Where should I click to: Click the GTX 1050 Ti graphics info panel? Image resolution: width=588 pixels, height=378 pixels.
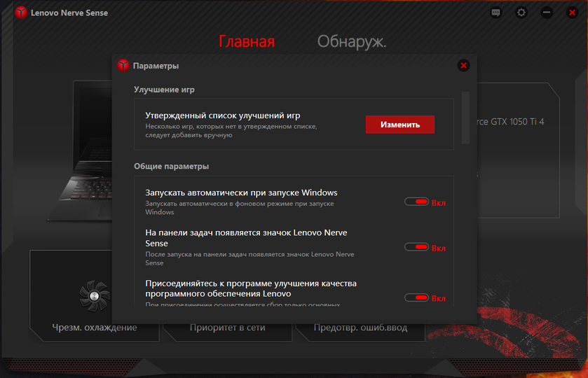point(519,122)
